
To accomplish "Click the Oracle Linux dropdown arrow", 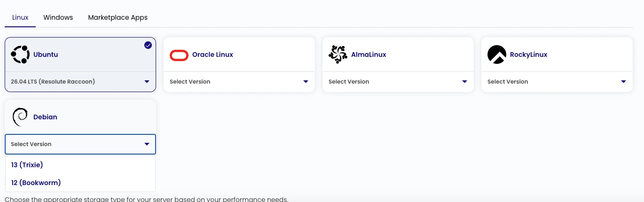I will 306,82.
